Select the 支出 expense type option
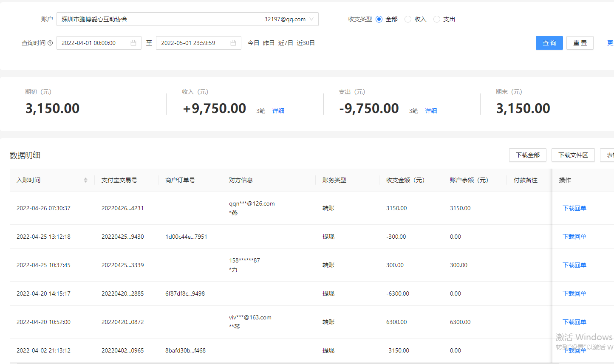This screenshot has height=364, width=614. point(436,19)
